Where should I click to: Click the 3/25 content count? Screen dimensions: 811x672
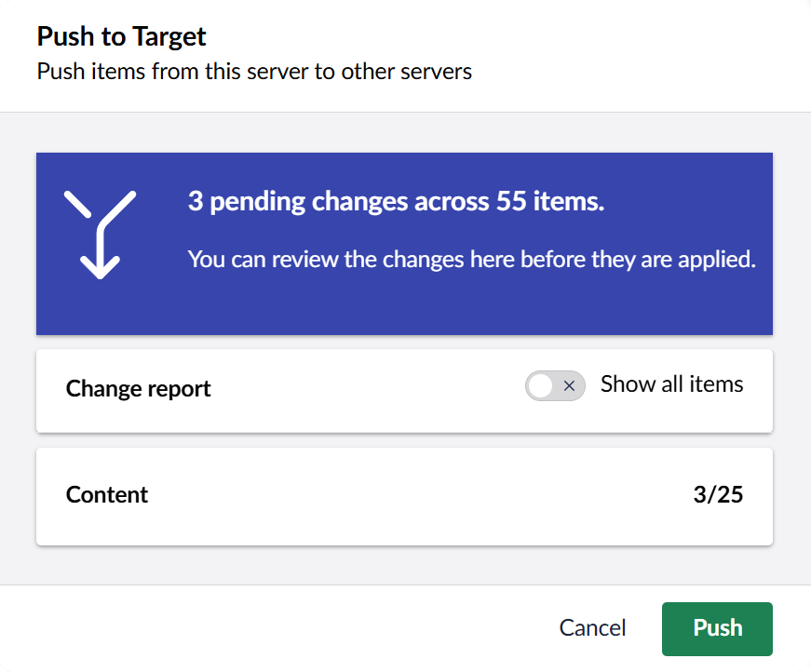coord(718,495)
